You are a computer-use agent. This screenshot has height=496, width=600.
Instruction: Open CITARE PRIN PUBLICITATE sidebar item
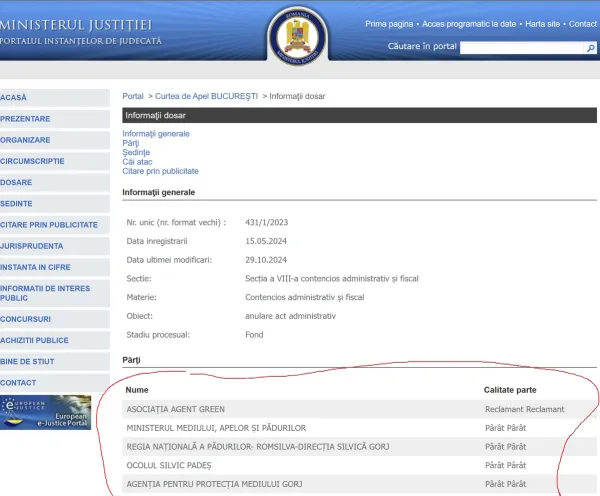[50, 225]
